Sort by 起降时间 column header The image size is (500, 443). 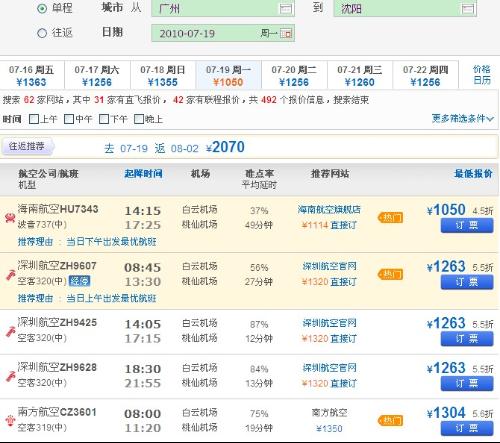(x=143, y=173)
